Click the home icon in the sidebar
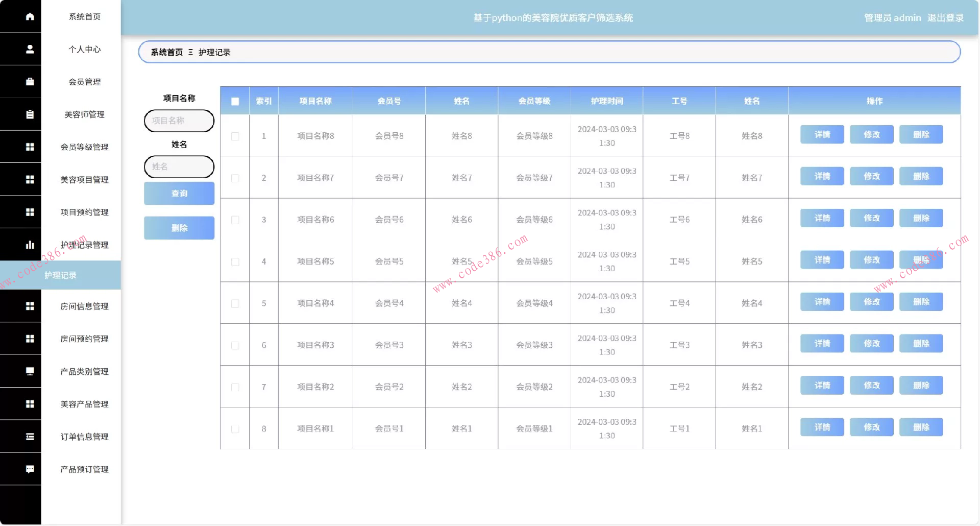Viewport: 980px width, 526px height. 30,16
